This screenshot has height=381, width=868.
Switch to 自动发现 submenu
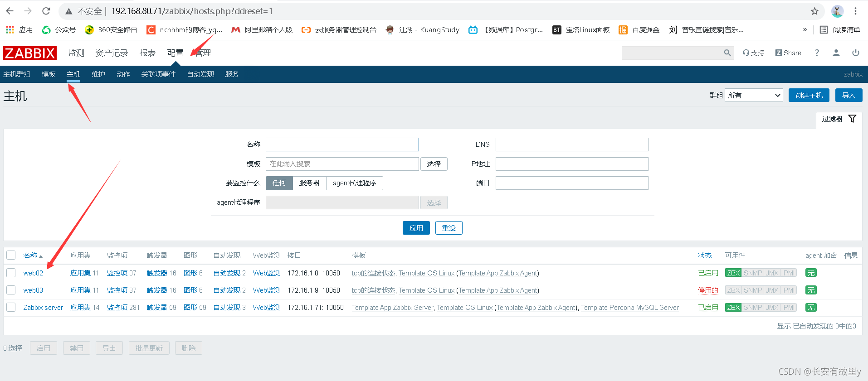(x=200, y=74)
